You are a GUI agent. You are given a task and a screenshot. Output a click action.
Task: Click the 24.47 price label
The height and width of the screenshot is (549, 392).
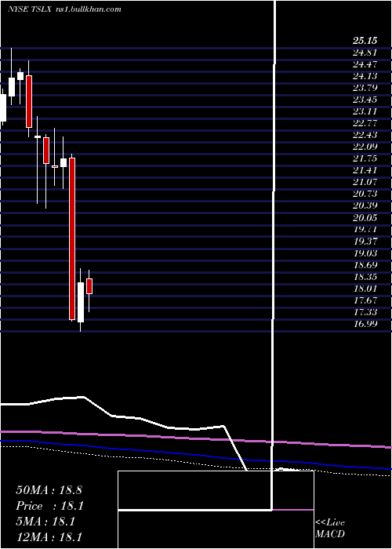click(x=365, y=64)
